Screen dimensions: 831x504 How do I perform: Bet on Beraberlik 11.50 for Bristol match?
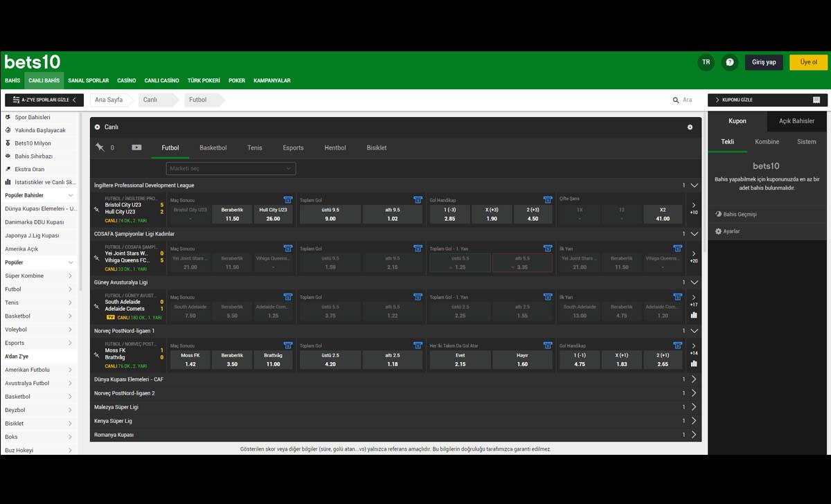coord(232,214)
